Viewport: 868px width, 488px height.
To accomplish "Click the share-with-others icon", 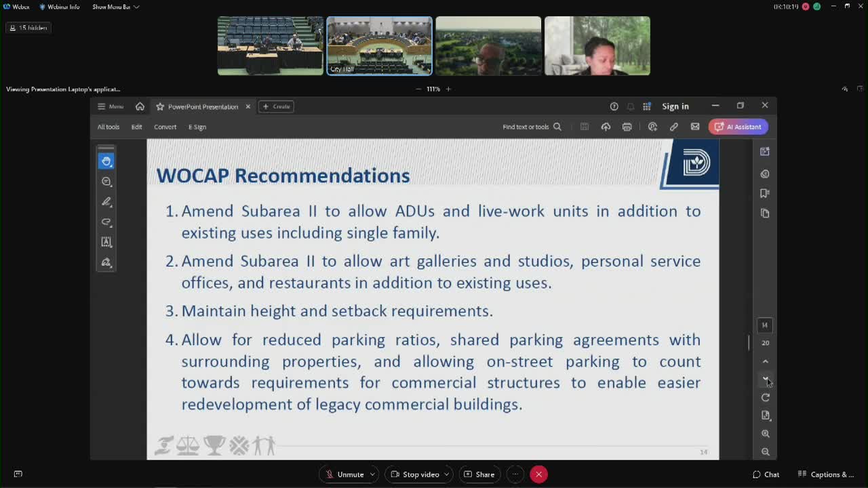I will 652,127.
